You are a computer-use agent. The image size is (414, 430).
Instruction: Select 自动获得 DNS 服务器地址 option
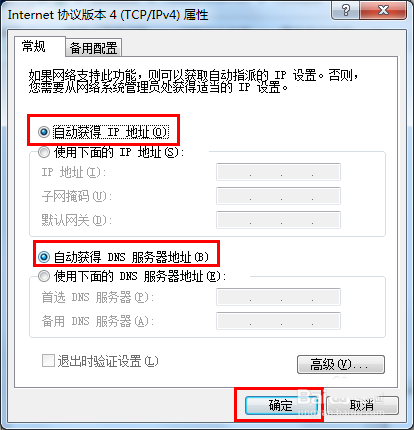point(44,257)
